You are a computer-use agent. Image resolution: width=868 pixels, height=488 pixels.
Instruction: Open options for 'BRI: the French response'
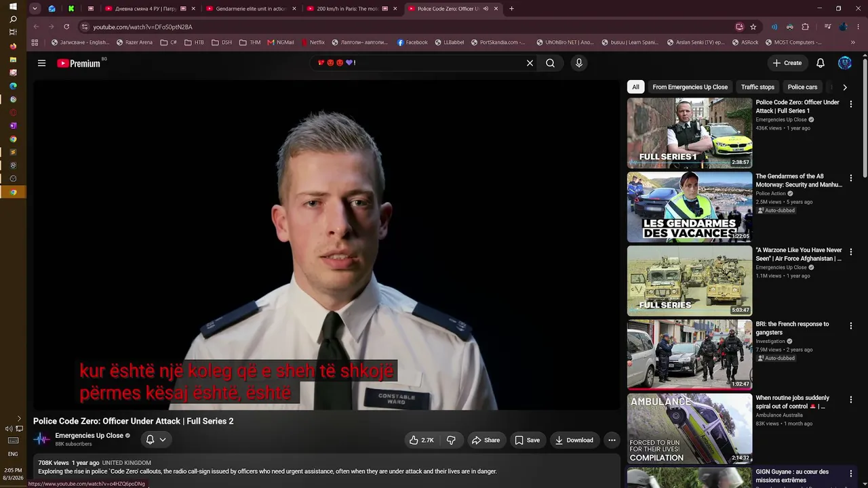[x=851, y=326]
